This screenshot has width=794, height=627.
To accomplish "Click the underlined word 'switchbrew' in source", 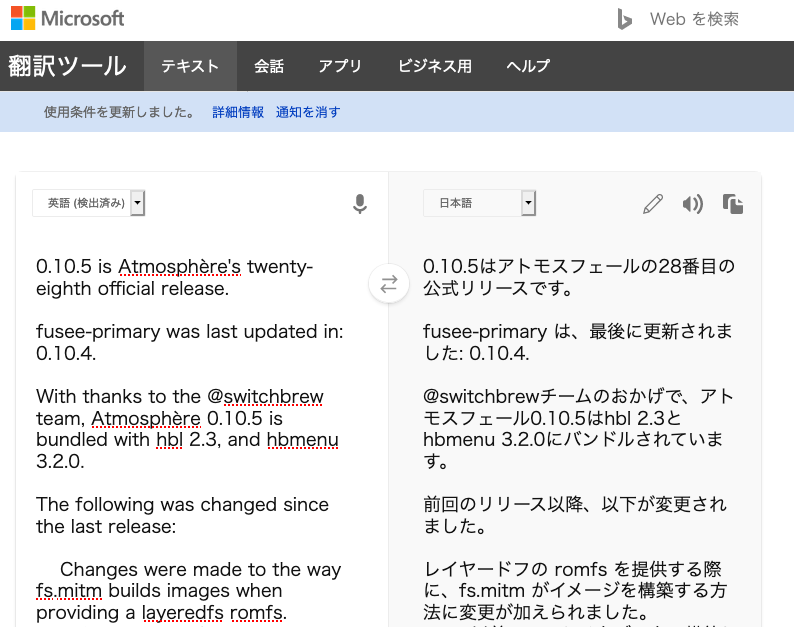I will (273, 397).
